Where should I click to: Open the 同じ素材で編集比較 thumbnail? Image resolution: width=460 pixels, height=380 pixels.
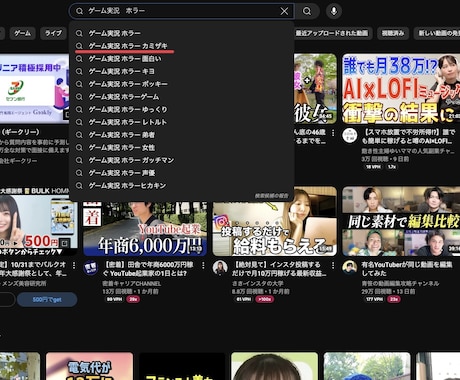(x=401, y=222)
